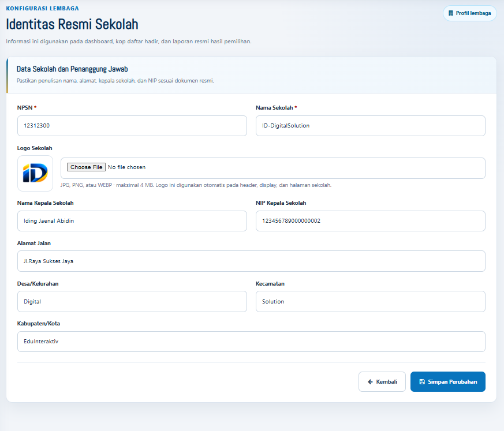The height and width of the screenshot is (431, 504).
Task: Click the "No file chosen" text
Action: point(126,167)
